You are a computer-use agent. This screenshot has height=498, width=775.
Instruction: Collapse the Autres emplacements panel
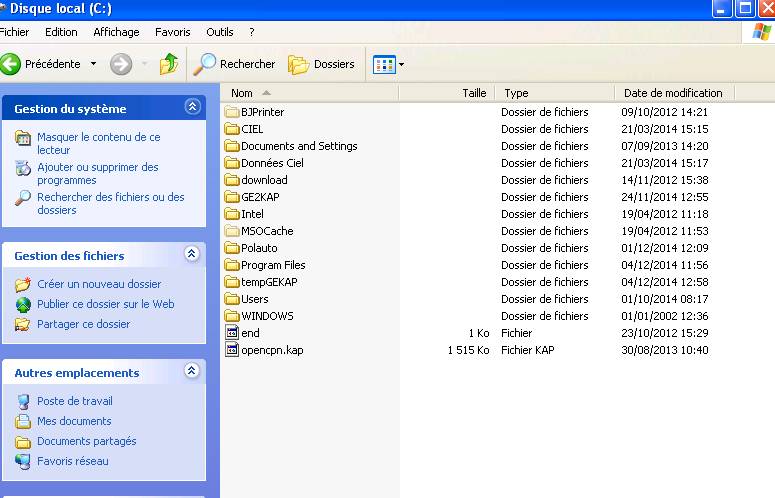[192, 371]
